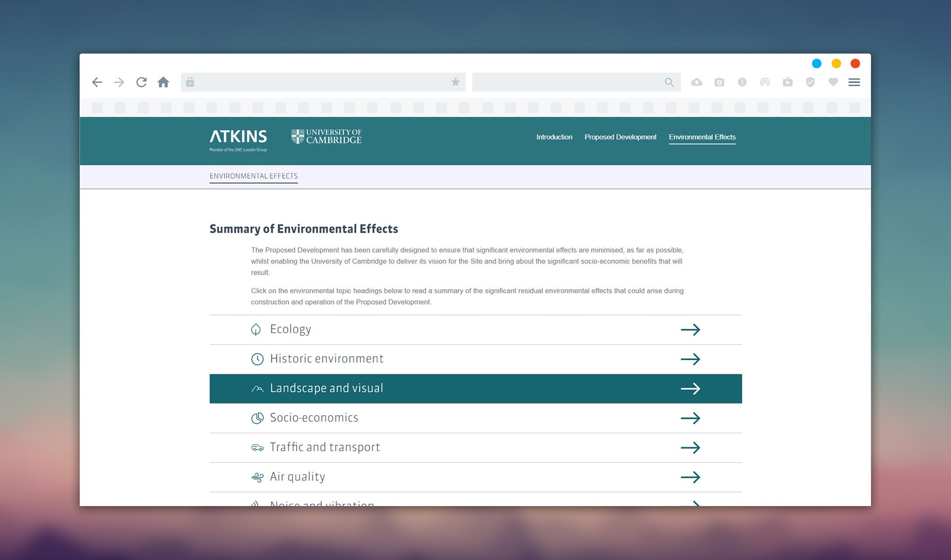Open Proposed Development nav item
951x560 pixels.
coord(620,137)
